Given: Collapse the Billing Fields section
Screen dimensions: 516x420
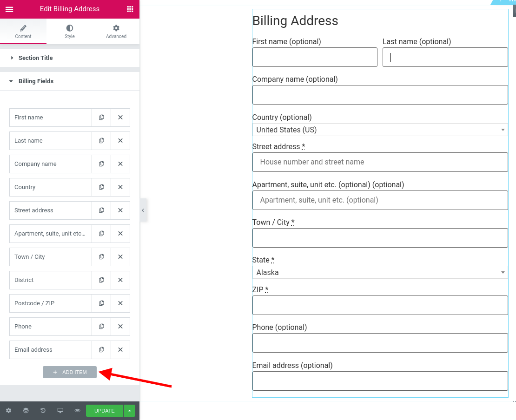Looking at the screenshot, I should [70, 81].
